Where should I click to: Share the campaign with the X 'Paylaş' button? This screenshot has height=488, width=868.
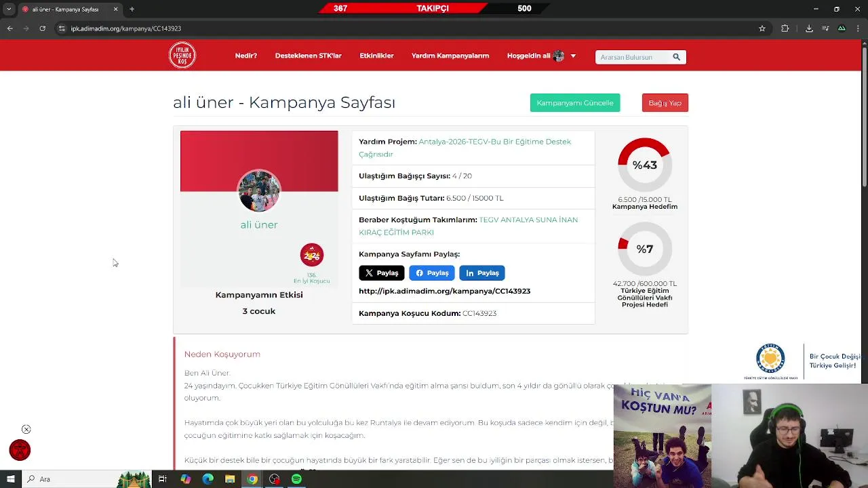coord(382,272)
